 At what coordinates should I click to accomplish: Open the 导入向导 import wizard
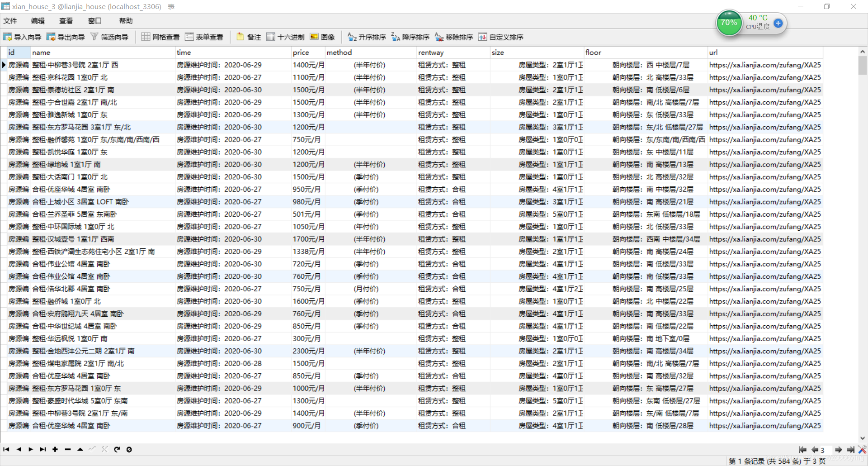(x=22, y=37)
